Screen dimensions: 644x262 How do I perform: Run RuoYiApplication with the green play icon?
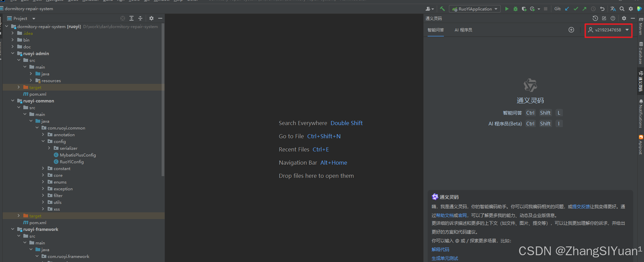click(507, 9)
